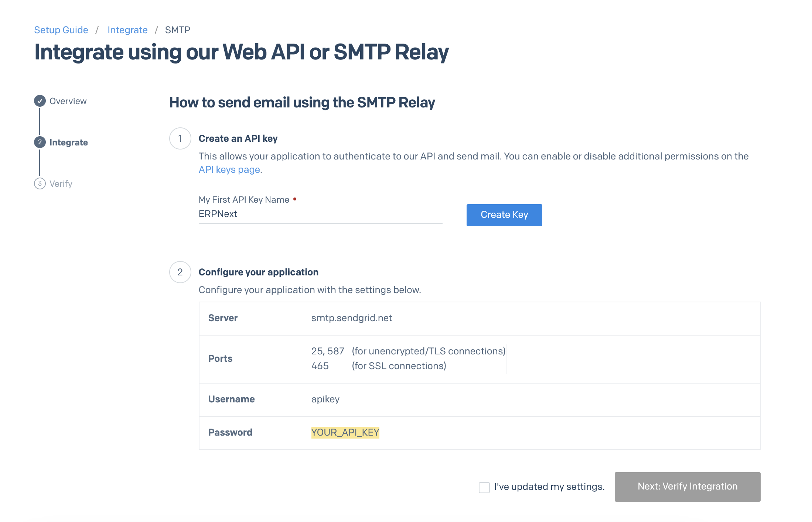Focus the My First API Key Name field
Screen dimensions: 812x522
point(320,214)
